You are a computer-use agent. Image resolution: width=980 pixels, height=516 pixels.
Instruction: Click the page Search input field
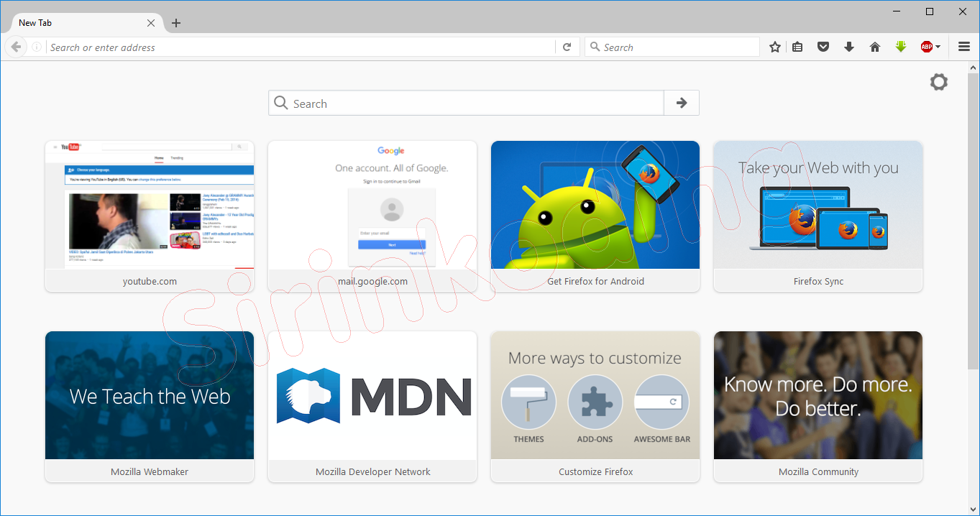pyautogui.click(x=466, y=103)
